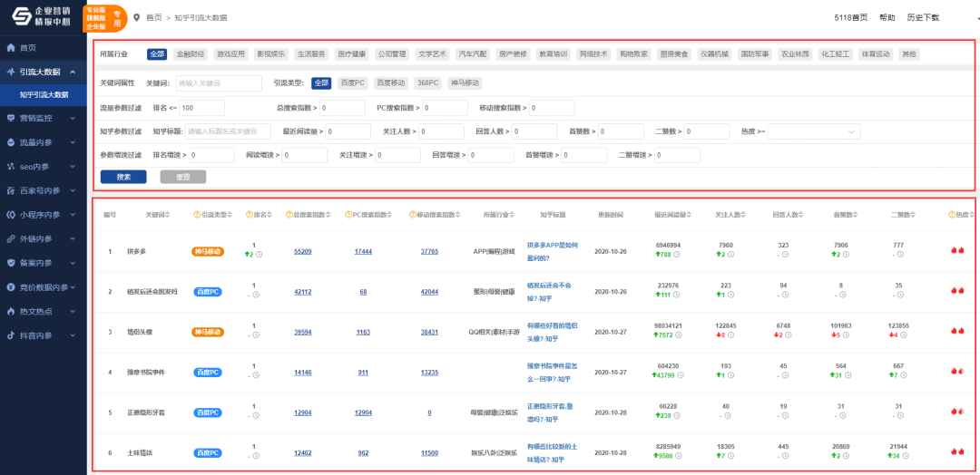980x475 pixels.
Task: Select 医疗健康 industry filter
Action: coord(352,54)
